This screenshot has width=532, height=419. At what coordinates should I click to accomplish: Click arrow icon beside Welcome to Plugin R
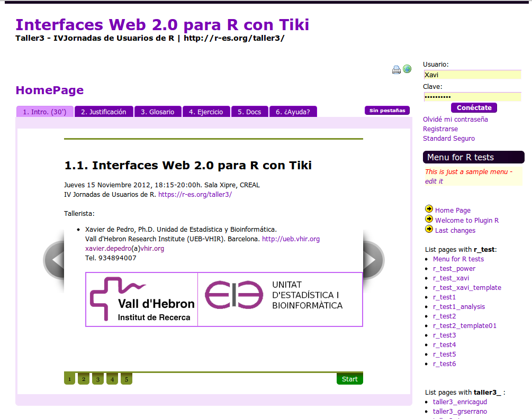point(429,220)
